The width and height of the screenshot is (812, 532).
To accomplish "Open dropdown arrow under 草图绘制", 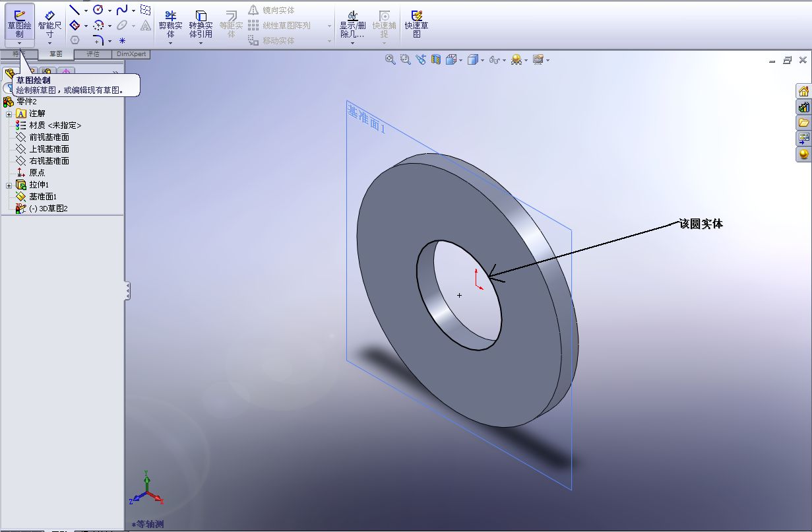I will 19,43.
